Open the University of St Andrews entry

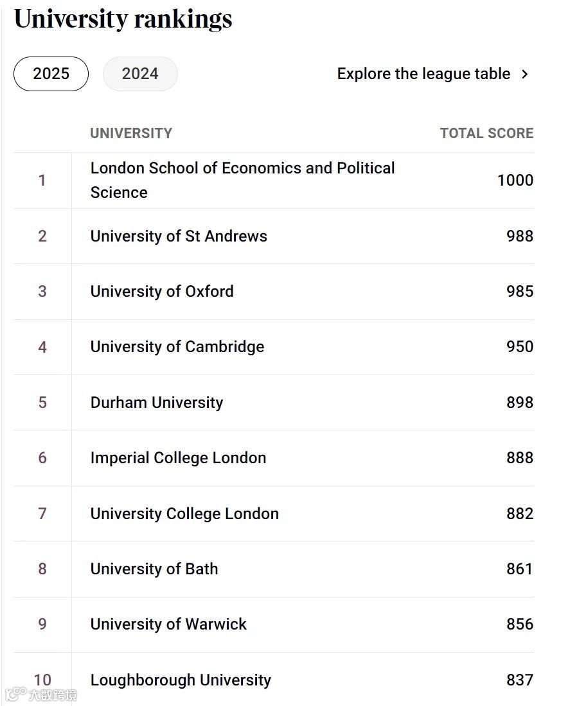click(x=179, y=236)
